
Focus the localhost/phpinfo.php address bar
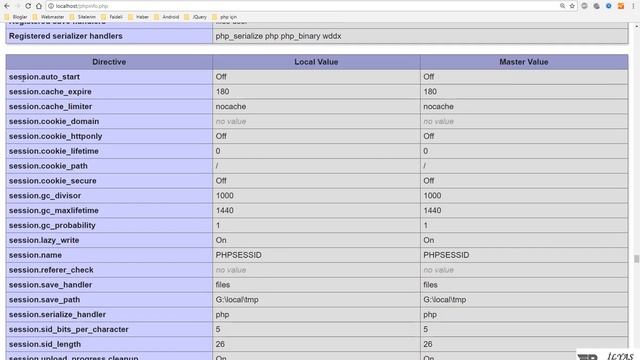302,6
